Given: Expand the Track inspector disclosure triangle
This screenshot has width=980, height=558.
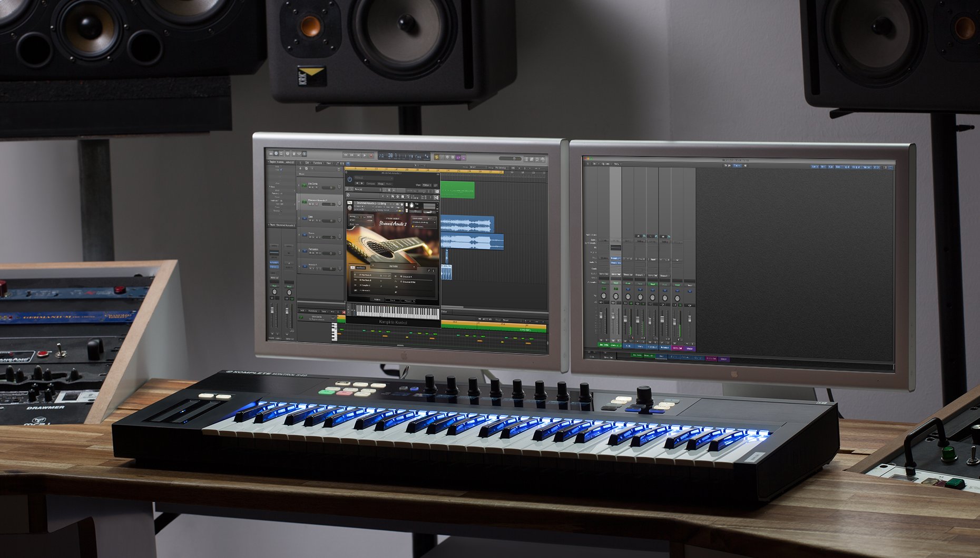Looking at the screenshot, I should tap(269, 225).
